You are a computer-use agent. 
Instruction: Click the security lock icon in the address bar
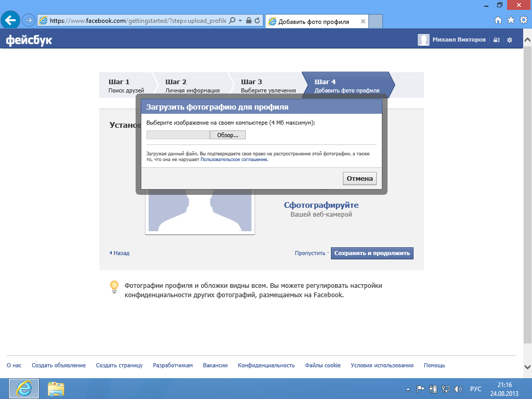point(249,21)
